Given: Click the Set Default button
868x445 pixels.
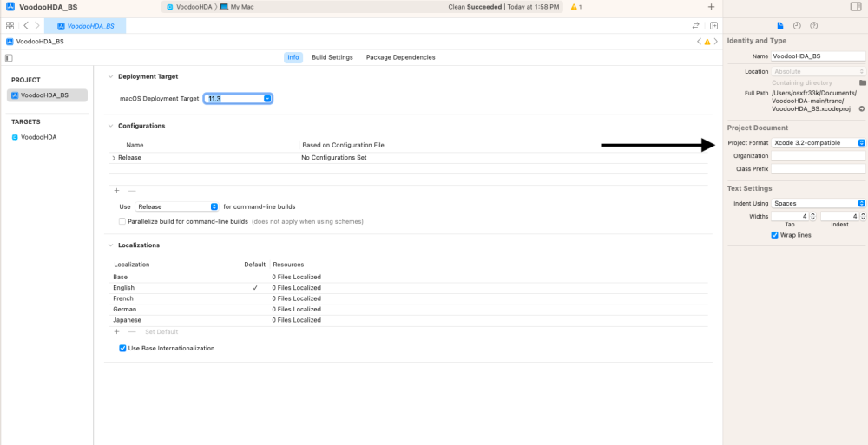Looking at the screenshot, I should tap(161, 331).
